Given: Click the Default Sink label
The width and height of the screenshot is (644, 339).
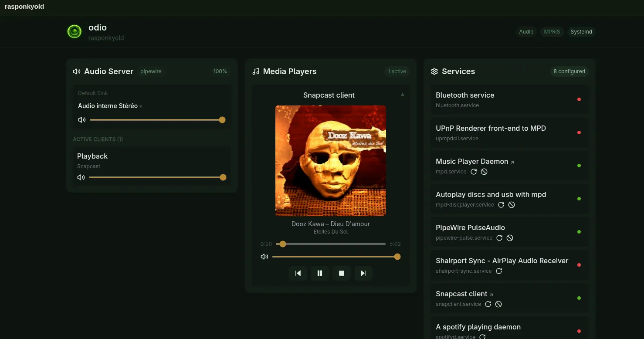Looking at the screenshot, I should click(x=93, y=93).
